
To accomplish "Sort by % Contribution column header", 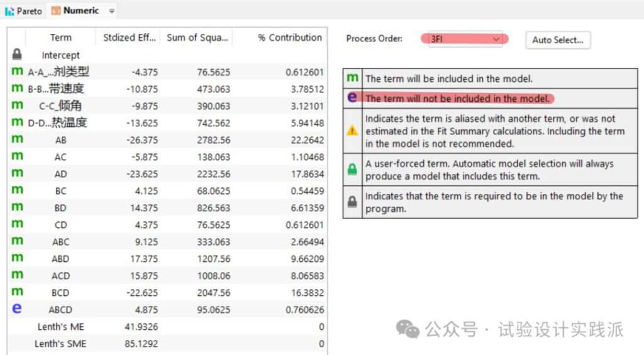I will (289, 38).
